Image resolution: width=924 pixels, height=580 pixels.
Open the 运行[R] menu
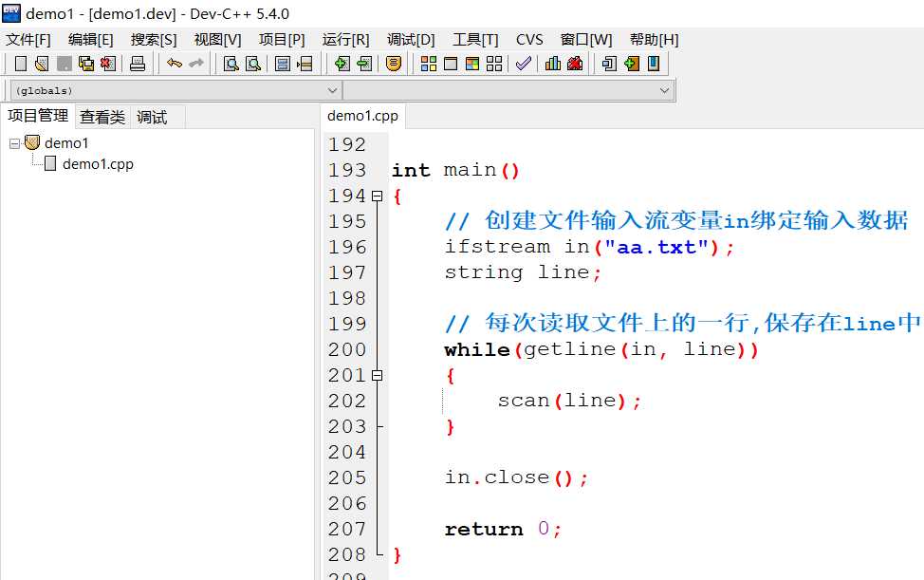click(x=346, y=40)
